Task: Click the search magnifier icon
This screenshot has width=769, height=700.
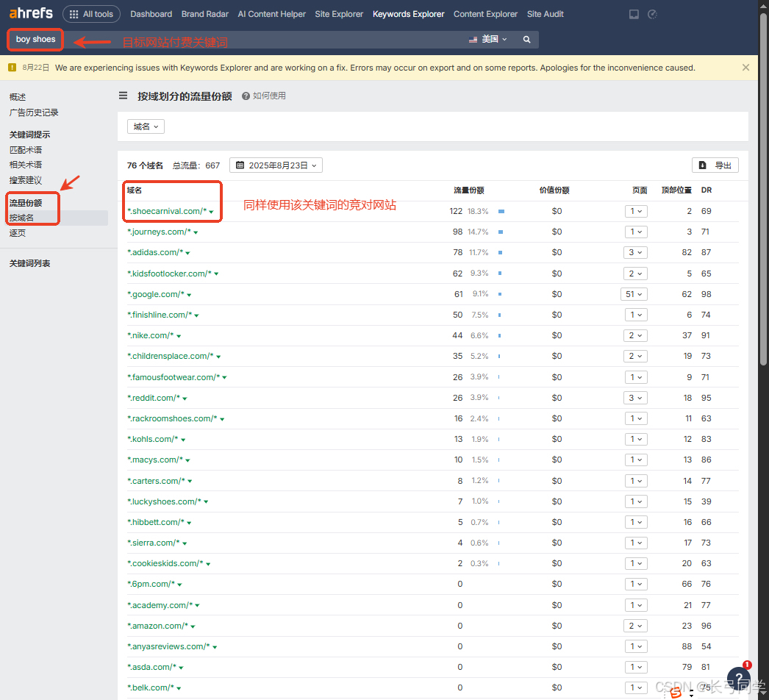Action: click(526, 39)
